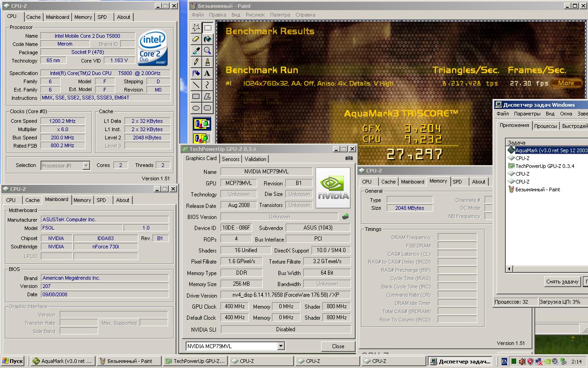Image resolution: width=588 pixels, height=368 pixels.
Task: Choose the Pencil tool in Paint
Action: [x=196, y=62]
